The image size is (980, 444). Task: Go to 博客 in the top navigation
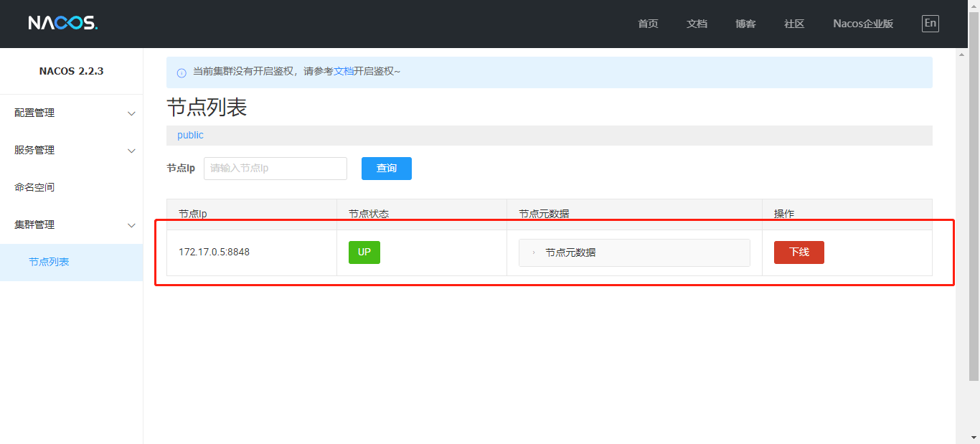[x=745, y=24]
